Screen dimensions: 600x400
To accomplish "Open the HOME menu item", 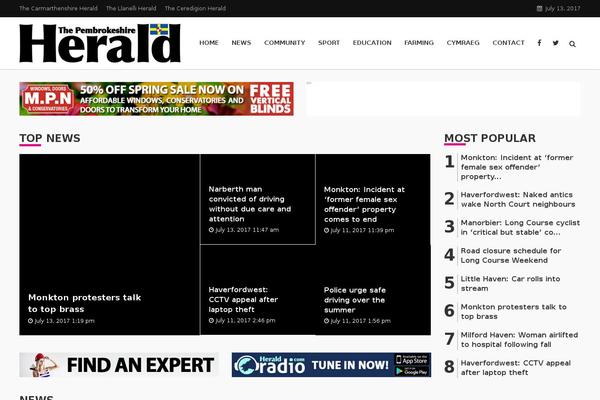I will coord(209,43).
